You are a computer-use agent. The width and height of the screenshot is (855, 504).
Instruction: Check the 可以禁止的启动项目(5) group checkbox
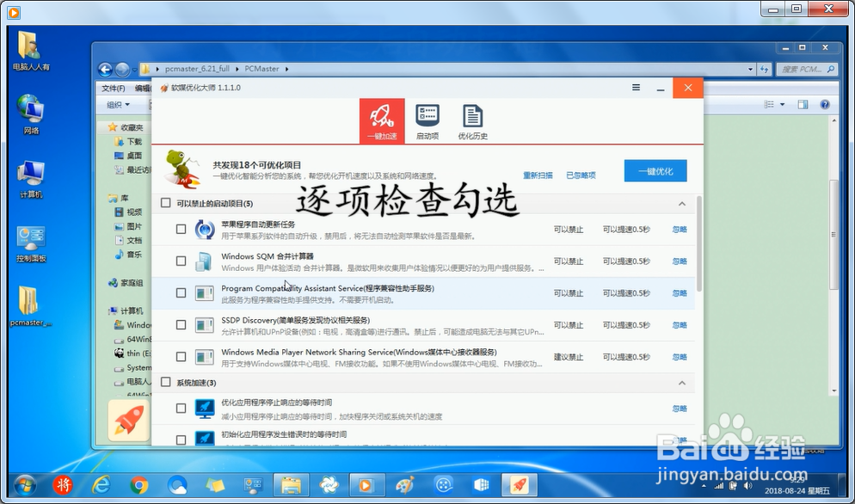click(x=165, y=203)
